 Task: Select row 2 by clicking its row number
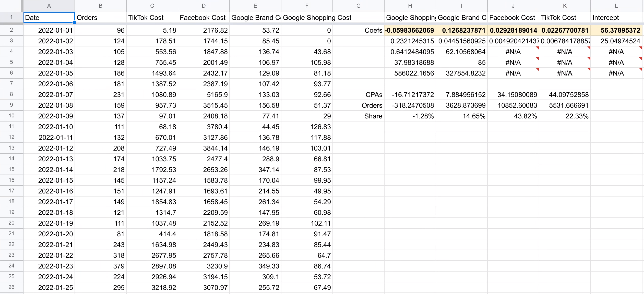(11, 30)
